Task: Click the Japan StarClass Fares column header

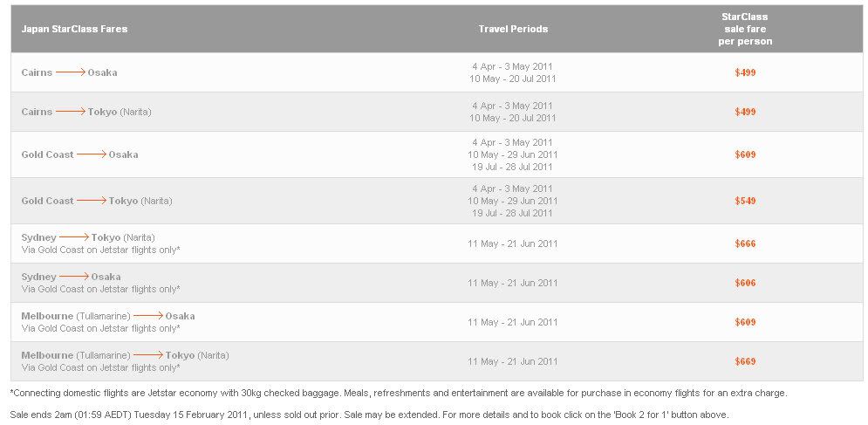Action: [x=74, y=29]
